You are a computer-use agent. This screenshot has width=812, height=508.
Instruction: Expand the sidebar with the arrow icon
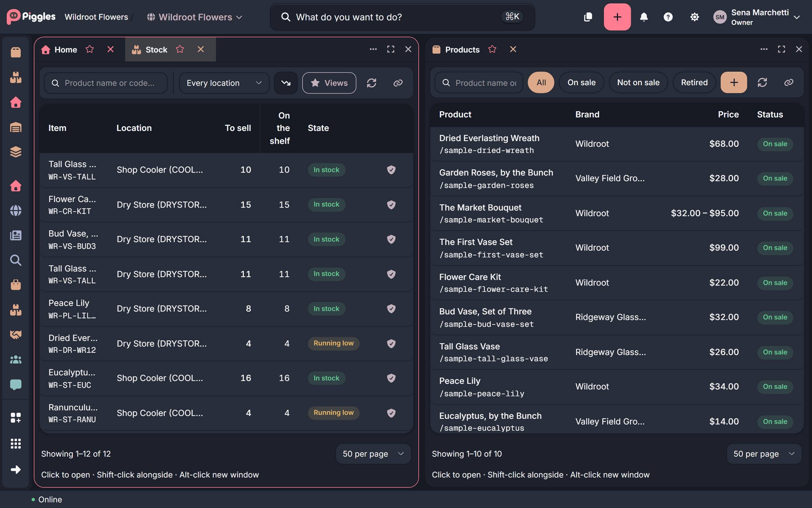tap(16, 469)
